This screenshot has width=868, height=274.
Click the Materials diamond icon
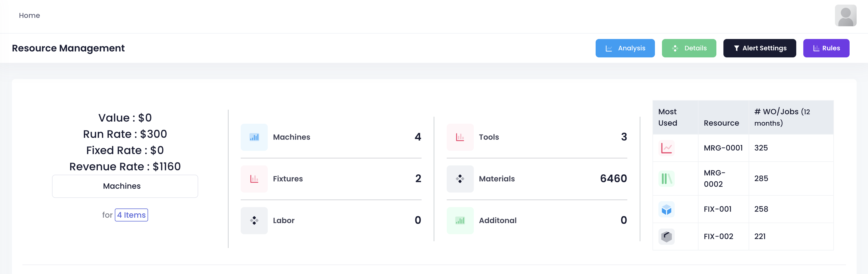pos(460,179)
